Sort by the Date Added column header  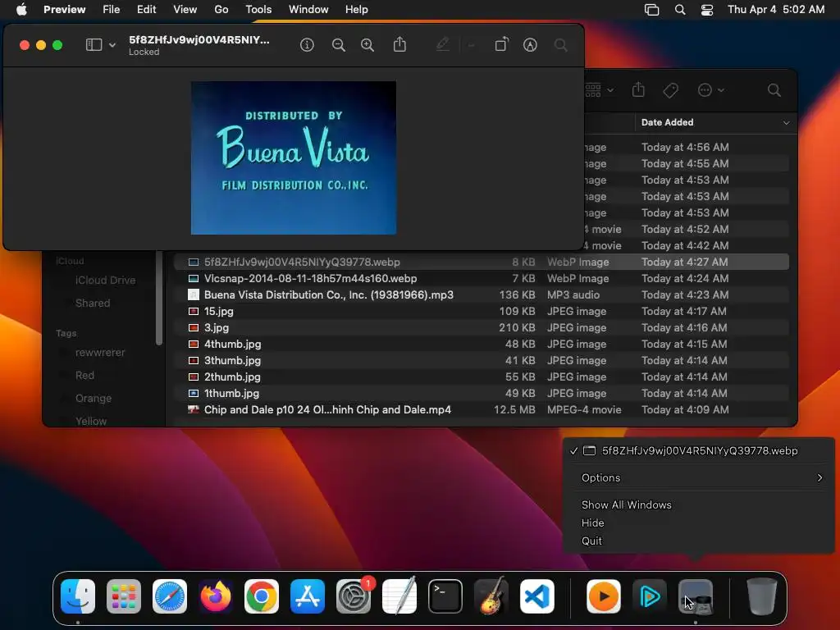(x=667, y=122)
